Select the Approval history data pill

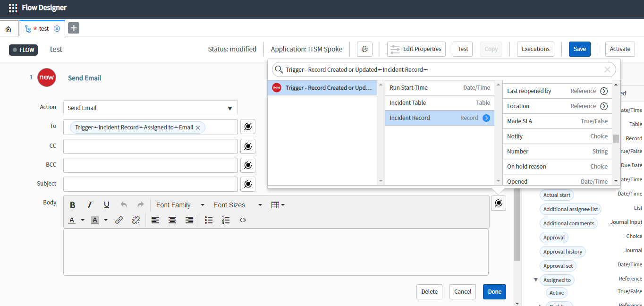(563, 252)
